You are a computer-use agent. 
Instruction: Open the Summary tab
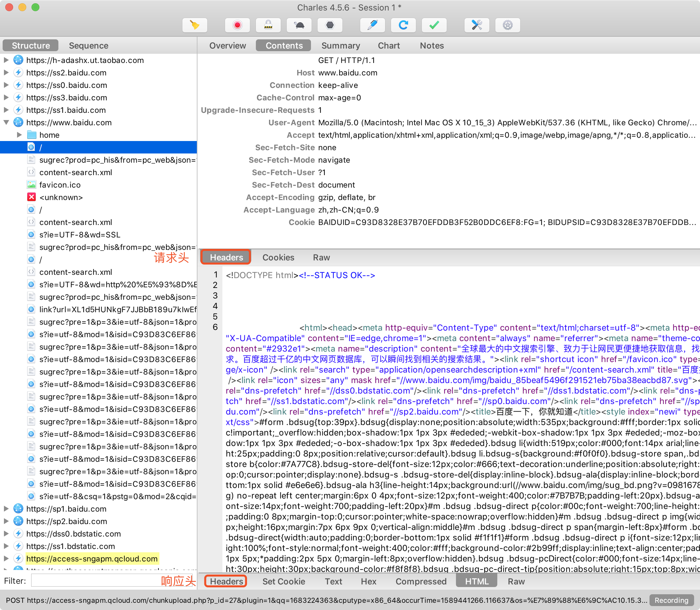[340, 46]
